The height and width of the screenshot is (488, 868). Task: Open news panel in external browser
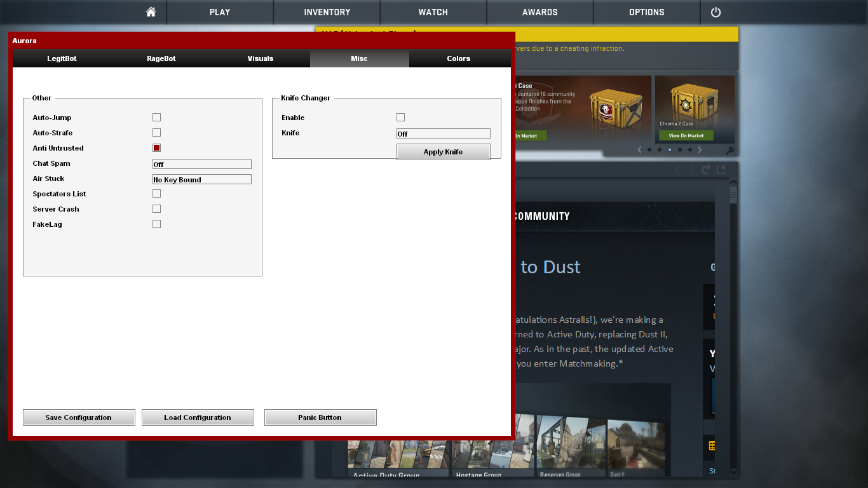(x=721, y=170)
